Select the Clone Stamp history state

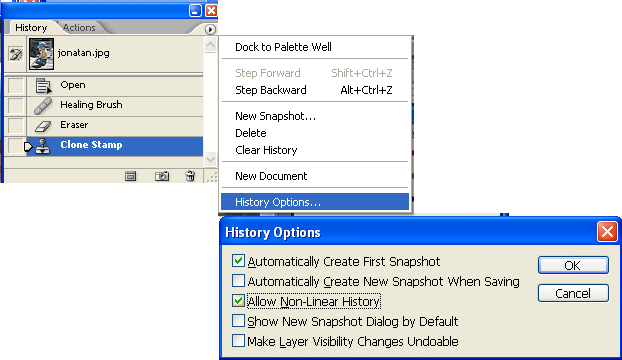(115, 146)
